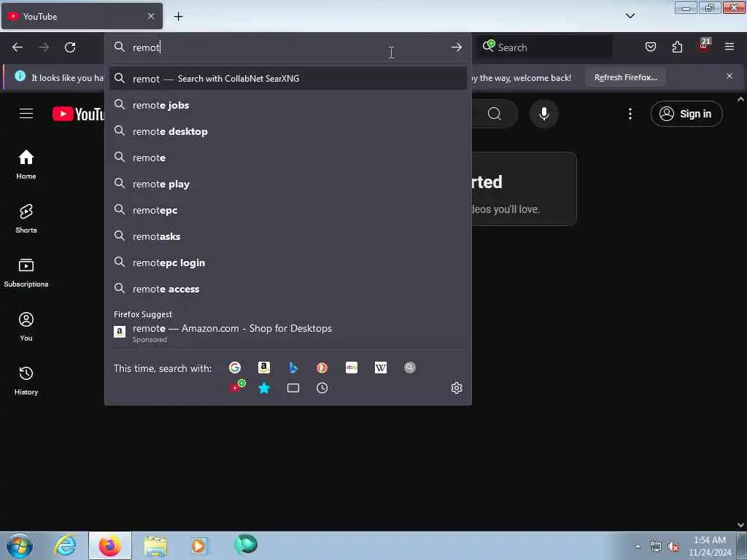The image size is (747, 560).
Task: Launch Internet Explorer from taskbar
Action: pos(65,545)
